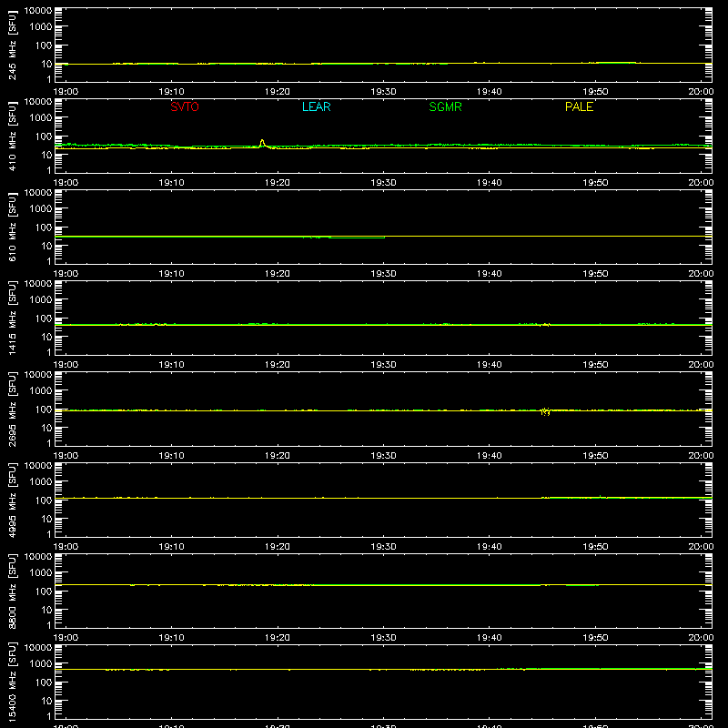Select the 8800 MHz [SFU] axis title

12,591
